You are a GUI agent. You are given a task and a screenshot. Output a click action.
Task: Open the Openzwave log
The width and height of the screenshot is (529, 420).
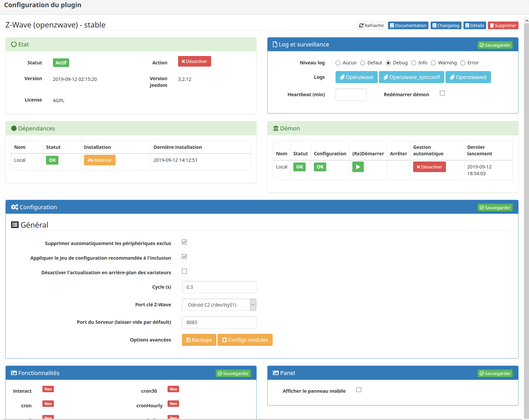(356, 77)
